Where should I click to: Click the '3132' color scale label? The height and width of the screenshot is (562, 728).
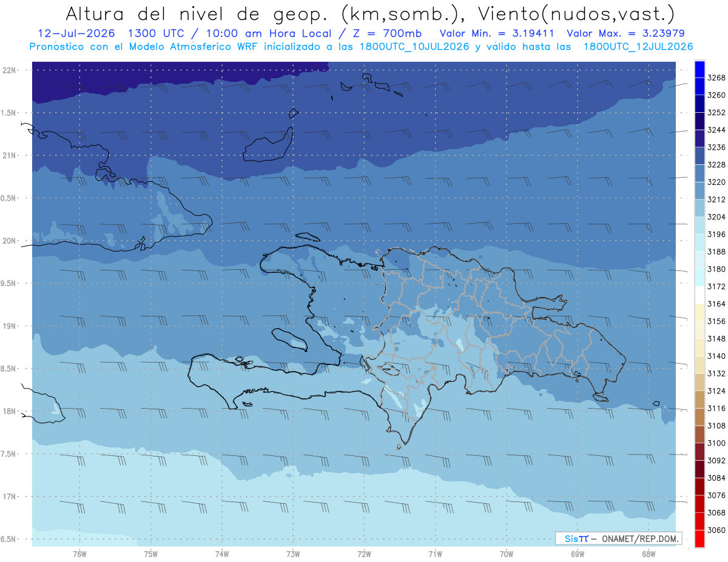click(x=716, y=373)
